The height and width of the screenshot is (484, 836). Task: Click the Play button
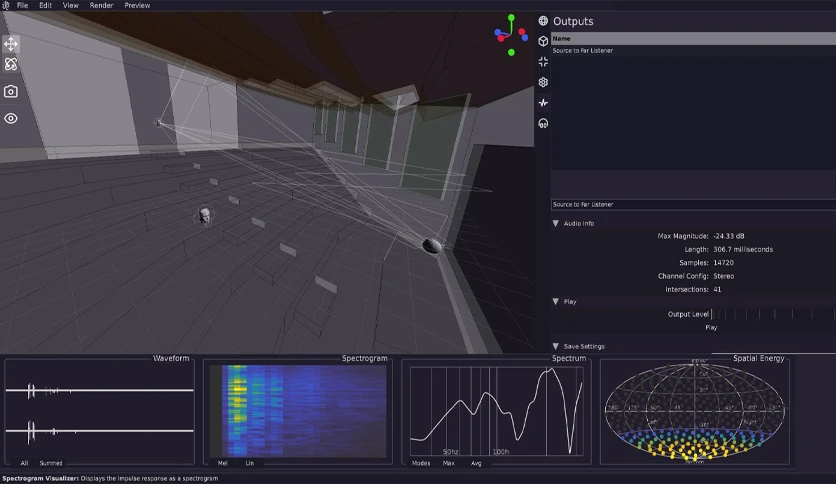[x=711, y=327]
